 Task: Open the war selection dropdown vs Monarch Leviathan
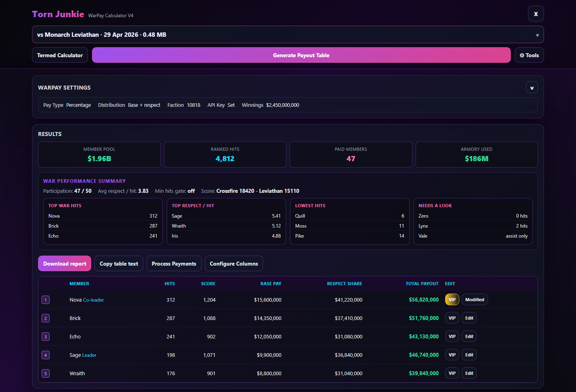[288, 34]
